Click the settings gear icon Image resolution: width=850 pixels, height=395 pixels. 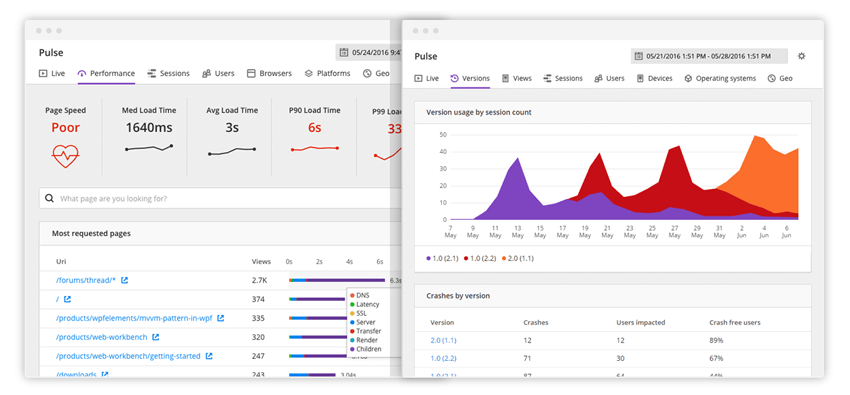[802, 56]
